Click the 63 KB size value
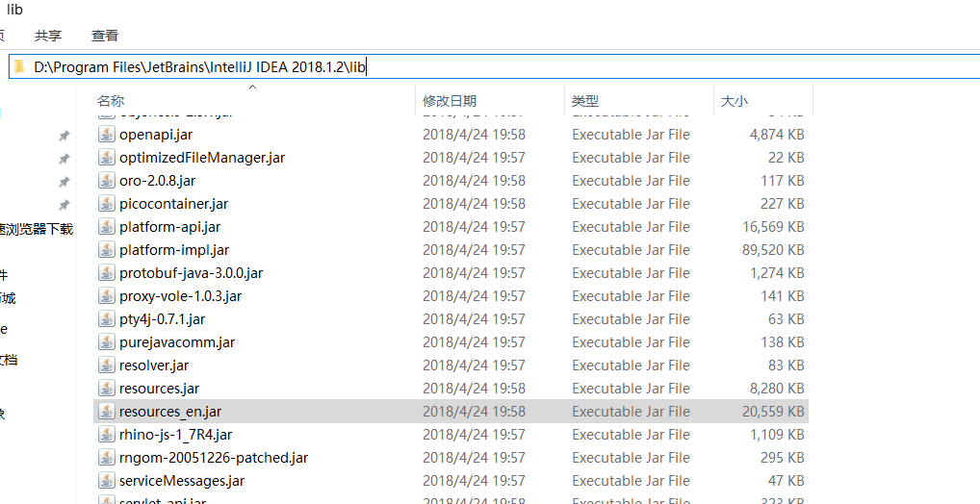 pyautogui.click(x=786, y=319)
